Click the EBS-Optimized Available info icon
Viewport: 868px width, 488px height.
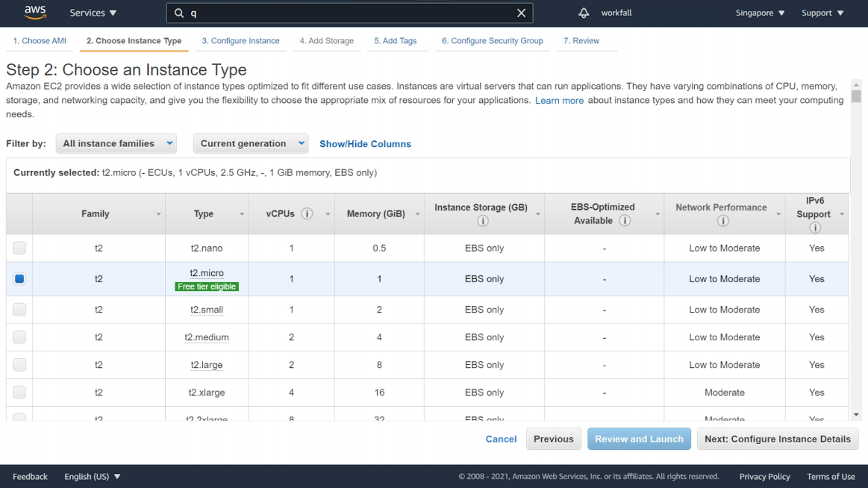[x=625, y=221]
